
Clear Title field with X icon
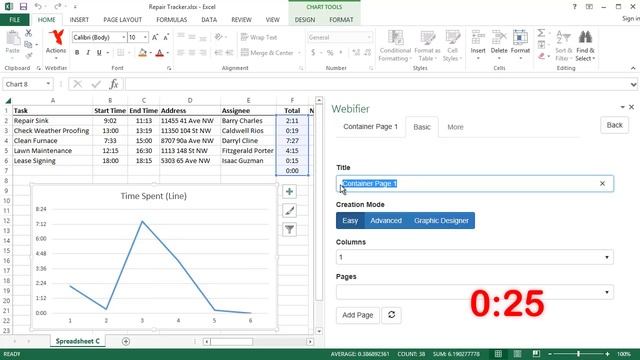[x=602, y=184]
